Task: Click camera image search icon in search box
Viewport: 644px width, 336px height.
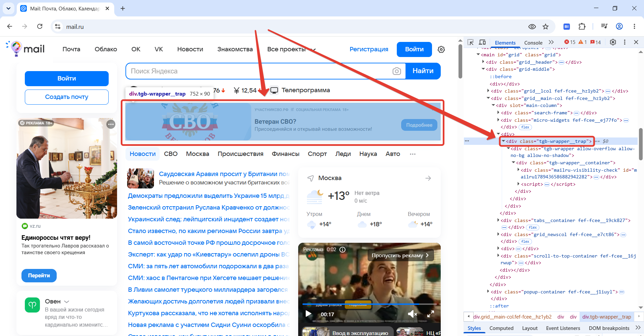Action: [x=397, y=71]
